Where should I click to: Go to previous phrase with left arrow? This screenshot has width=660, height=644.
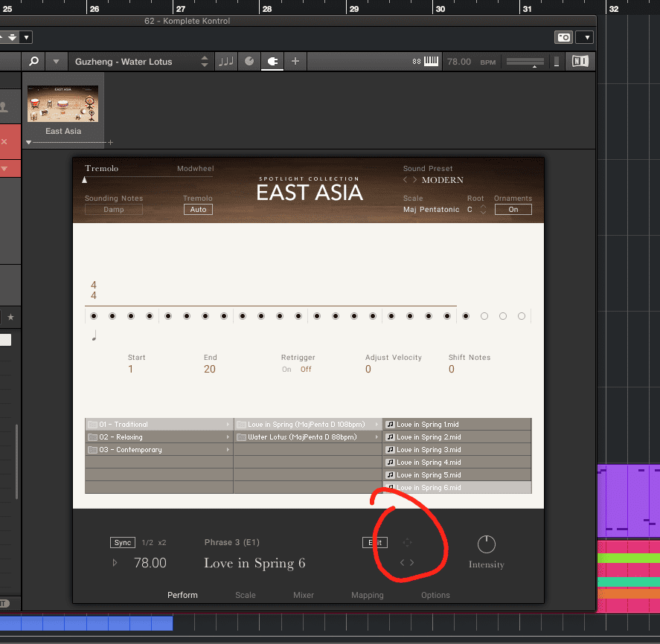coord(402,563)
